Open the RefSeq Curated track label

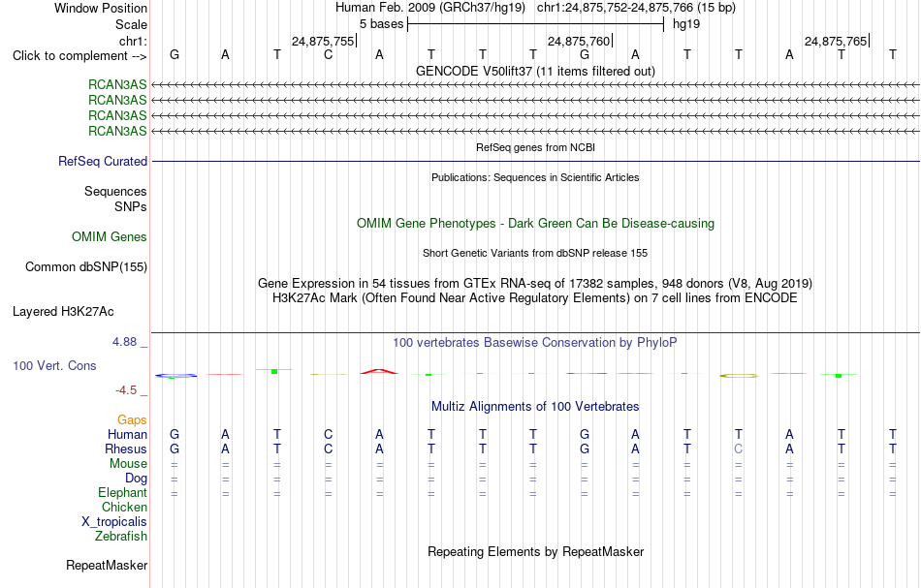(x=103, y=162)
